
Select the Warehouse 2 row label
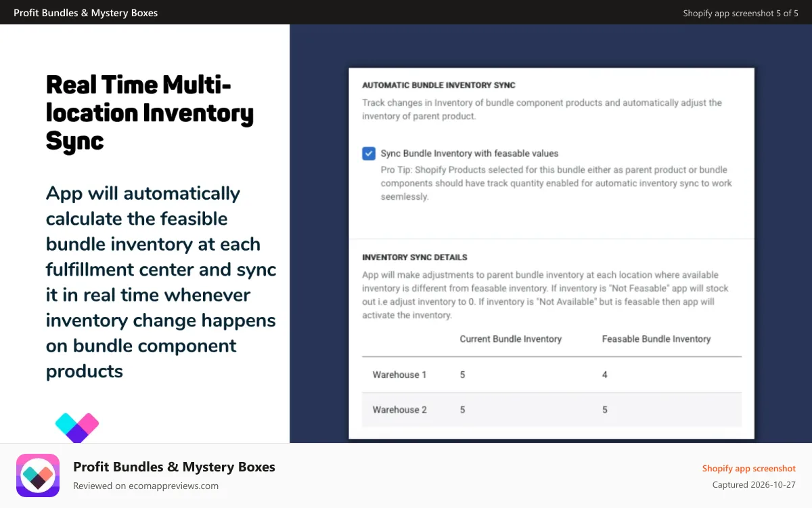[399, 410]
